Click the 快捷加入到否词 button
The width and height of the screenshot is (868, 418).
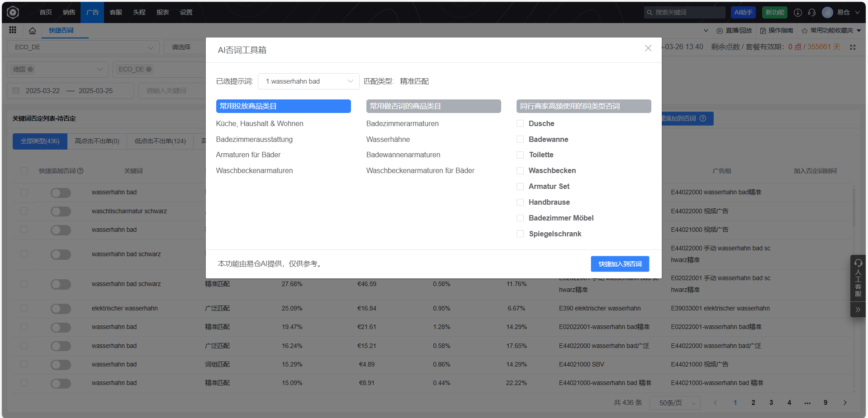620,264
